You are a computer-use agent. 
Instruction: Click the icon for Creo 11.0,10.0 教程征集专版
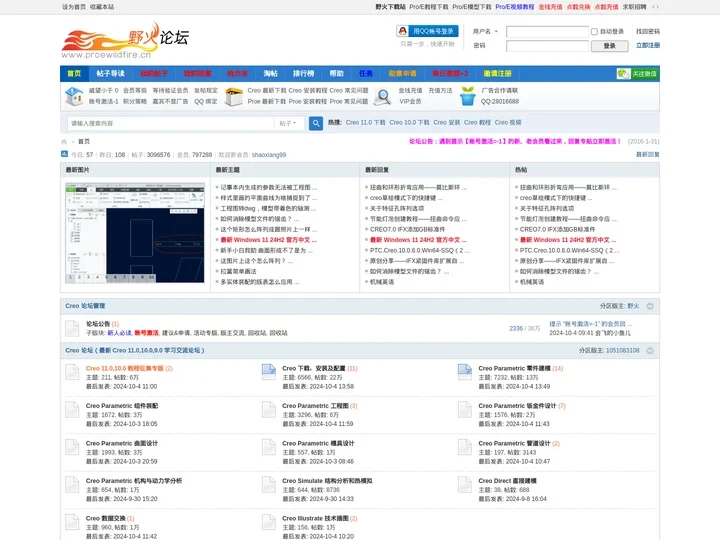[x=72, y=372]
